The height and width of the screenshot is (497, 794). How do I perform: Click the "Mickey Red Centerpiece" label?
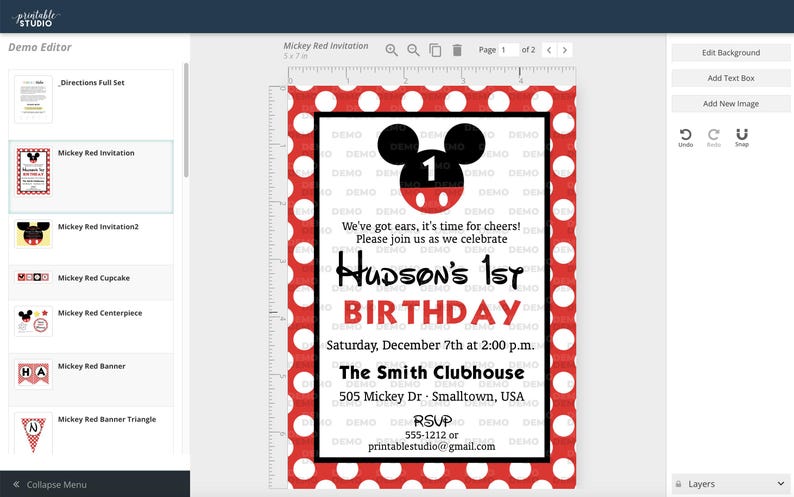100,313
